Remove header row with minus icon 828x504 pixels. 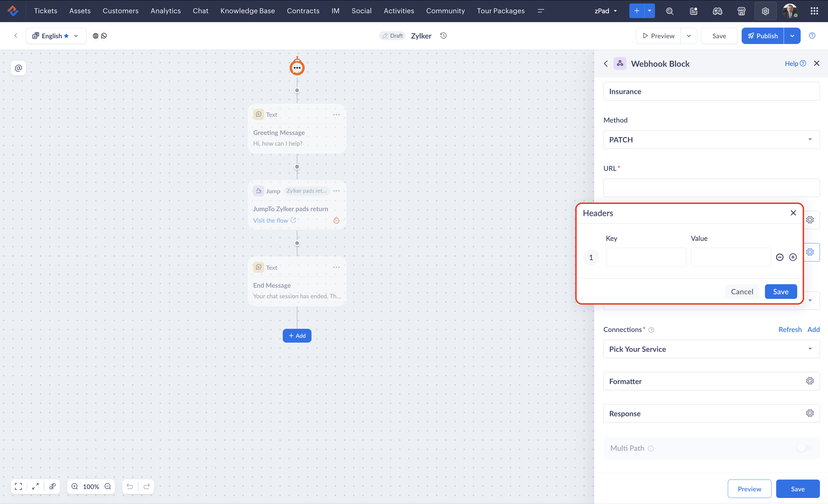click(780, 257)
